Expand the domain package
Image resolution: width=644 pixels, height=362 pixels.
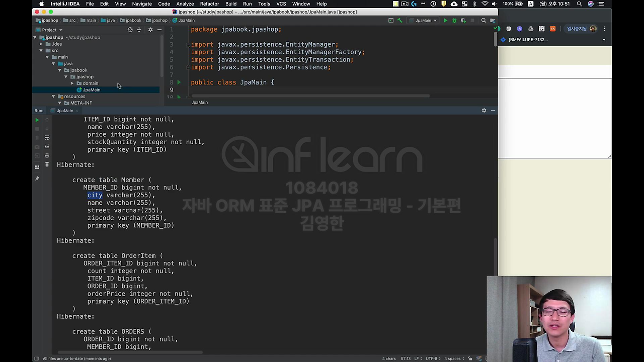[72, 83]
